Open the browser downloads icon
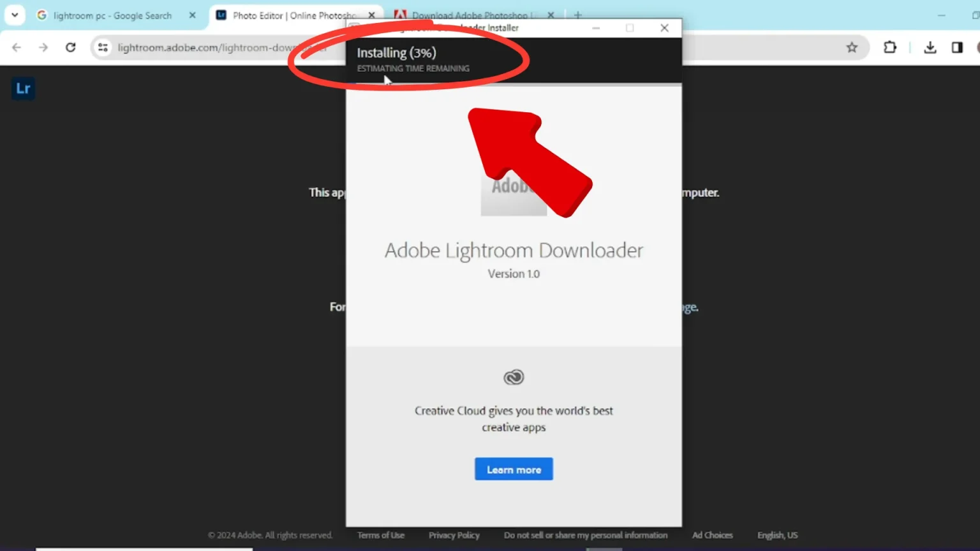The image size is (980, 551). (930, 47)
